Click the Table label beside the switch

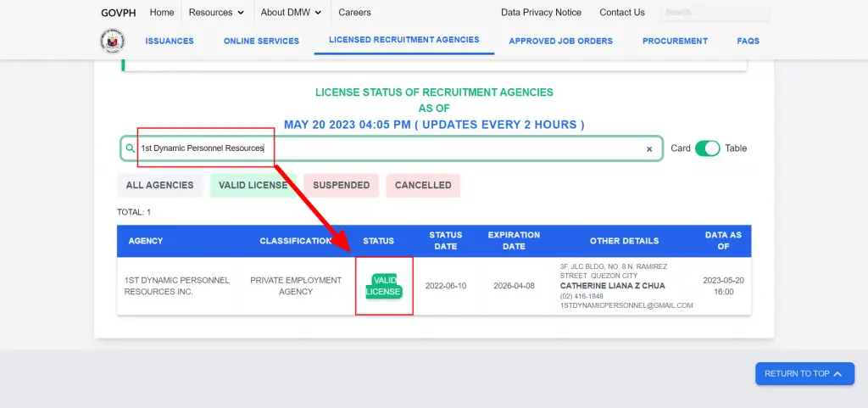pos(736,148)
